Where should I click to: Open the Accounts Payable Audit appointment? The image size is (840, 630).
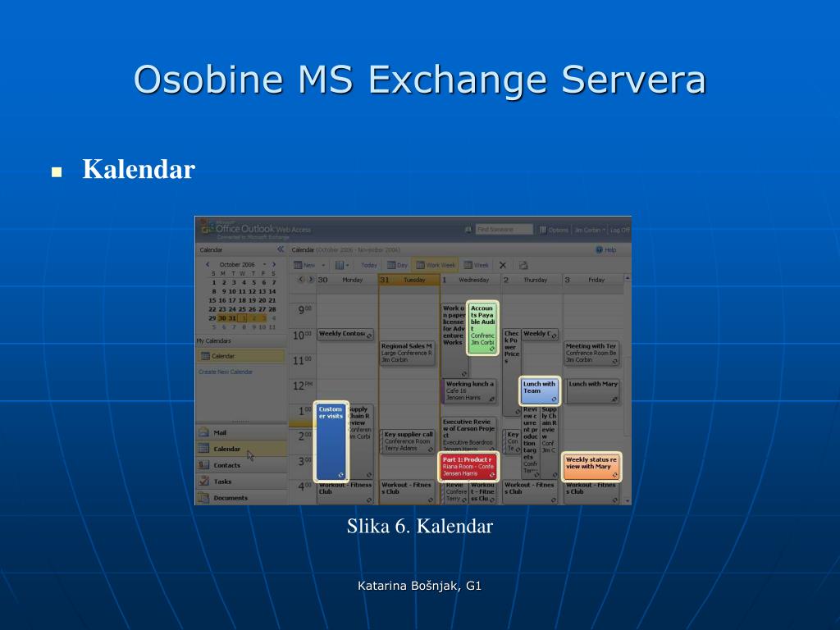click(x=482, y=328)
